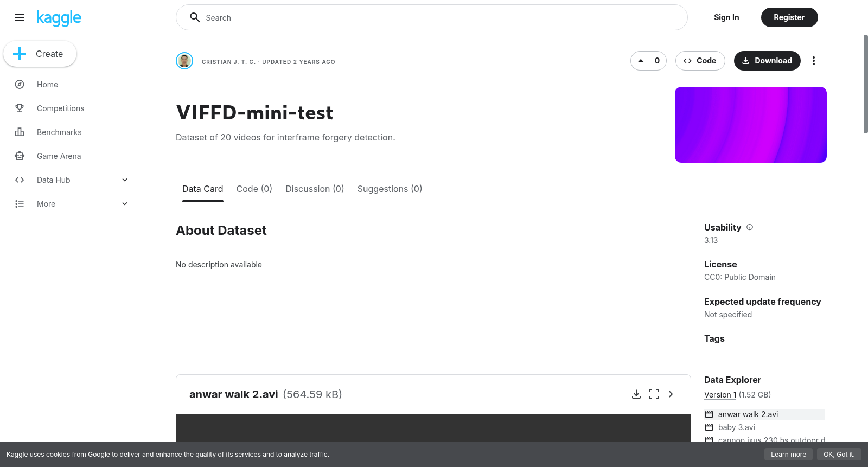Switch to the Suggestions (0) tab
Screen dimensions: 868x467
tap(390, 189)
